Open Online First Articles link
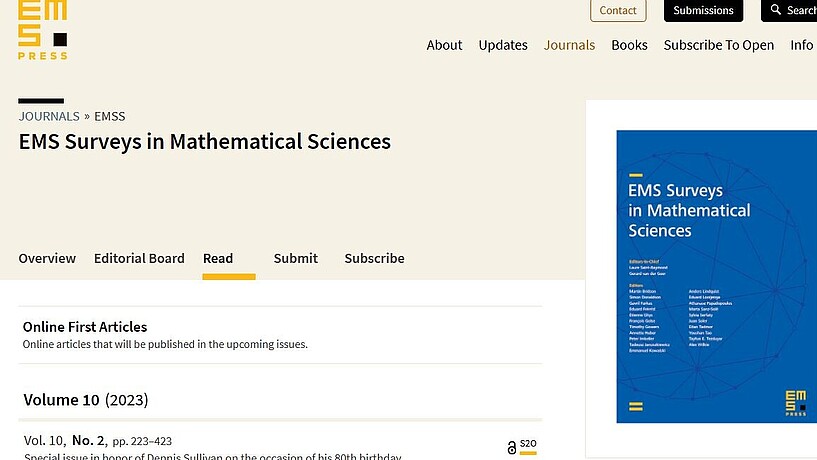The height and width of the screenshot is (460, 817). click(84, 327)
